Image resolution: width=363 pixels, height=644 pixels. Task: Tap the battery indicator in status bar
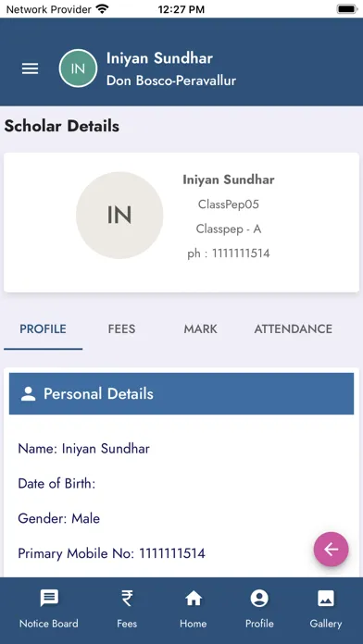click(x=347, y=9)
